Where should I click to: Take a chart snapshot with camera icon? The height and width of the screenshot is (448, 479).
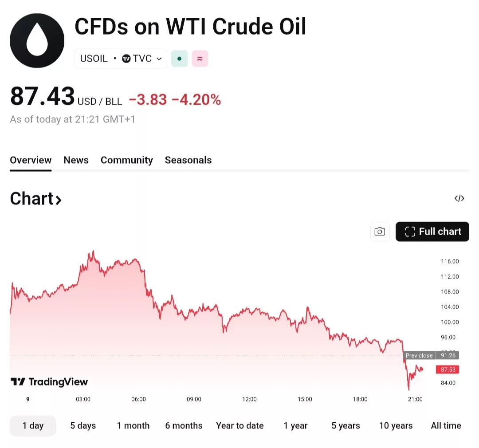(380, 232)
